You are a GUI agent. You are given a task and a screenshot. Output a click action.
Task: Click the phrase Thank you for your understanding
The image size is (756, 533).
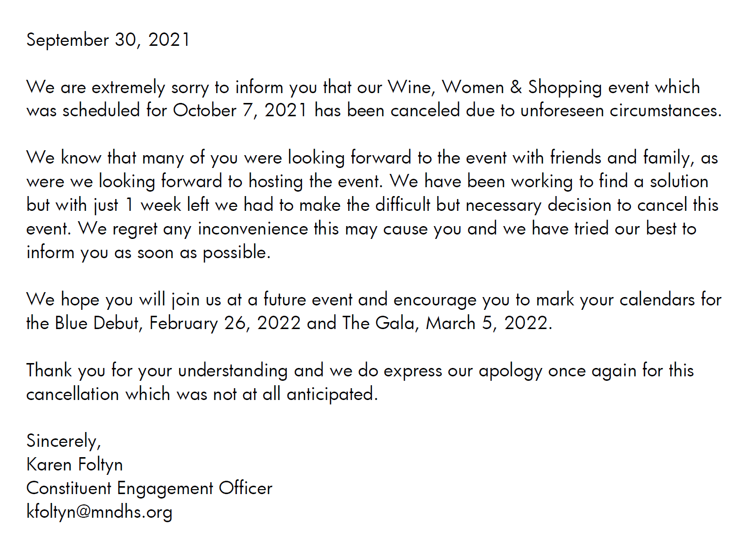click(157, 370)
